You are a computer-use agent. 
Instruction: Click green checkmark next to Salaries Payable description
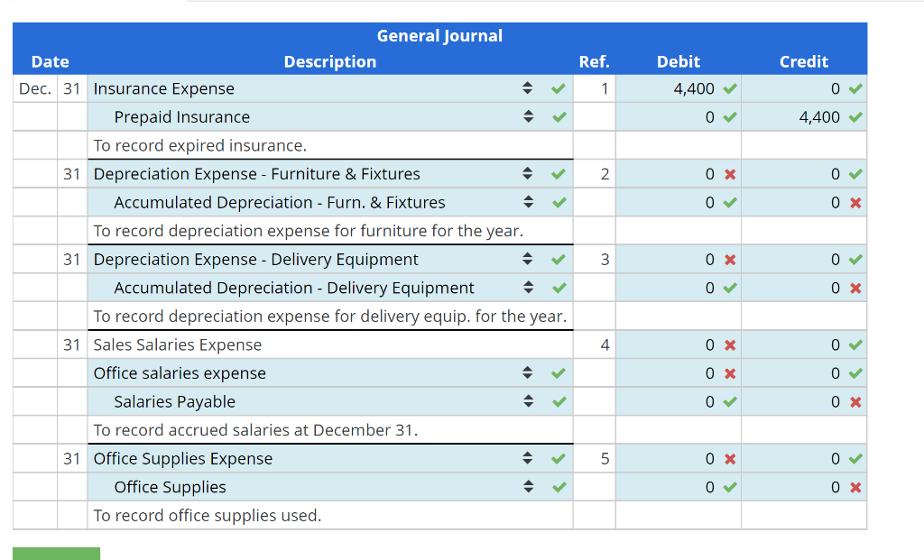559,401
